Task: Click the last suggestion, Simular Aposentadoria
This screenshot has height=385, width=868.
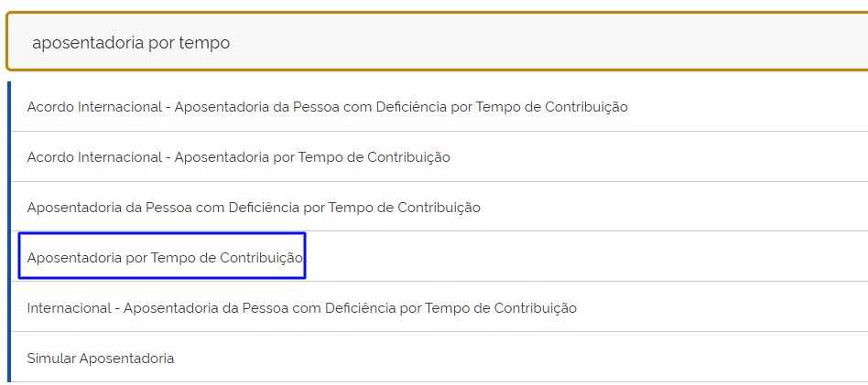Action: pos(101,358)
